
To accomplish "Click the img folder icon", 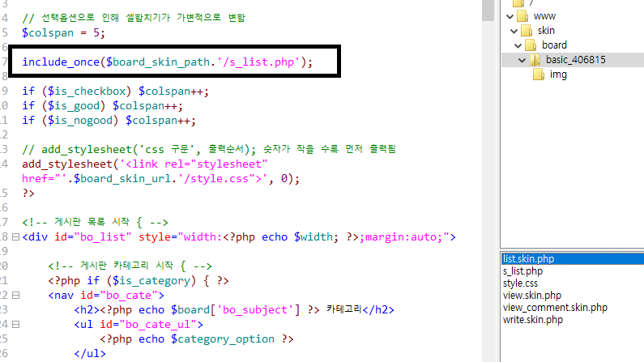I will tap(540, 75).
